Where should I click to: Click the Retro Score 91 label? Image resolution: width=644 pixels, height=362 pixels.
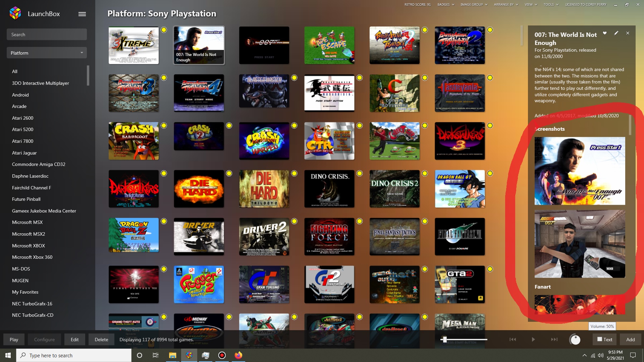coord(417,5)
